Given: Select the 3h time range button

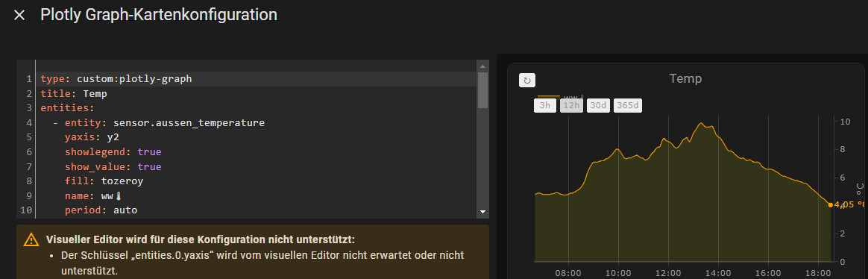Looking at the screenshot, I should (544, 105).
